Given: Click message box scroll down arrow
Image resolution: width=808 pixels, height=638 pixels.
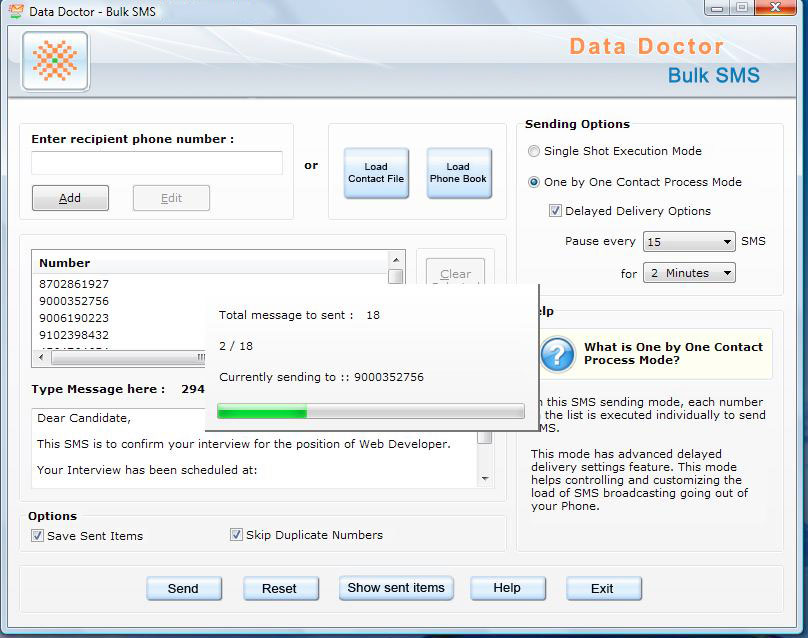Looking at the screenshot, I should [x=485, y=479].
